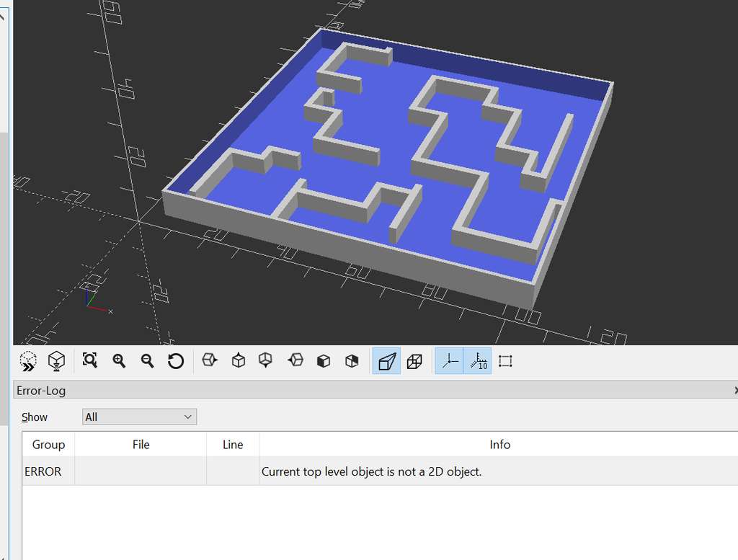
Task: Switch to Top view cube icon
Action: (239, 360)
